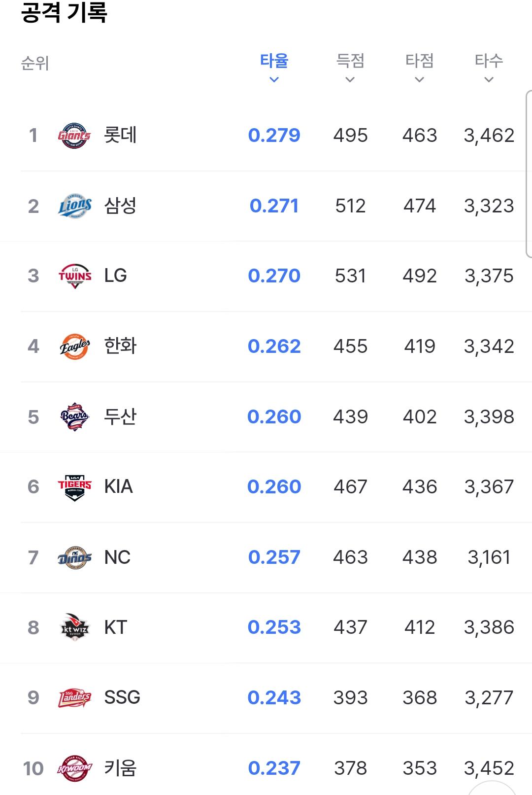Open the Lotte Giants team logo
The image size is (532, 795).
tap(74, 136)
